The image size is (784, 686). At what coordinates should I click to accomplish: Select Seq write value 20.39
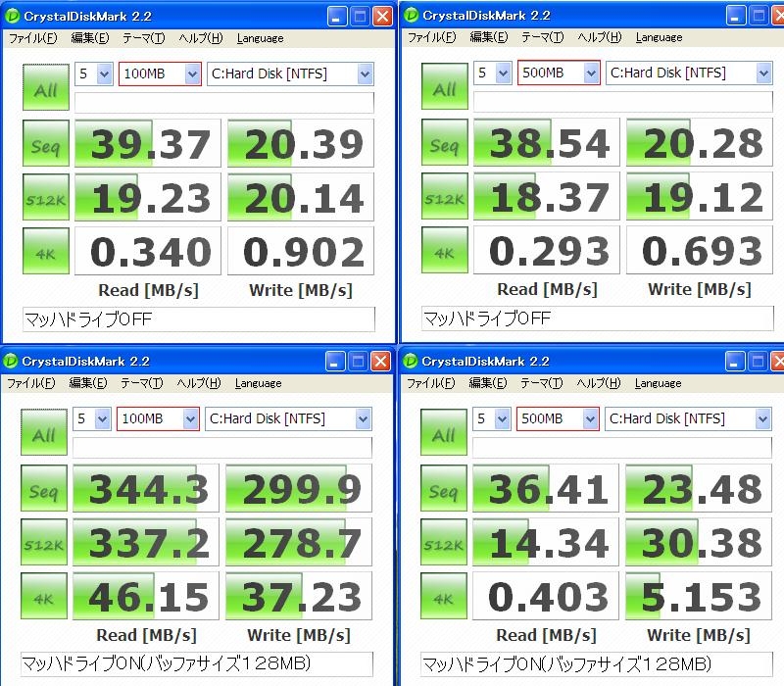tap(301, 143)
